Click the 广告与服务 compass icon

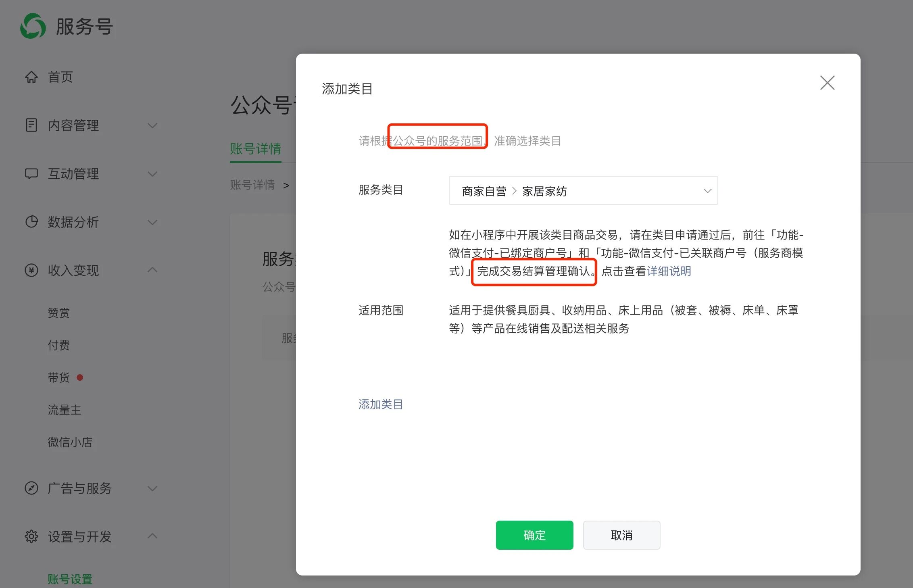click(31, 488)
